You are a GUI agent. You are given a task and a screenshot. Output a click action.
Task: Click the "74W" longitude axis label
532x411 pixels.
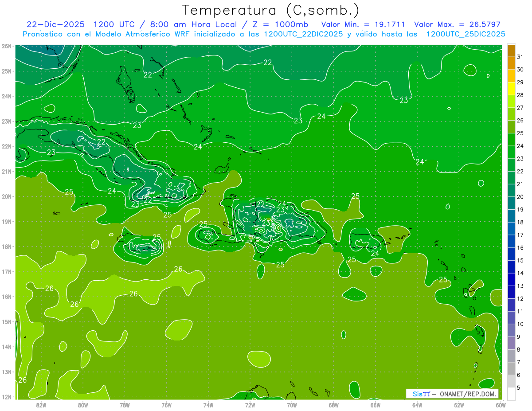point(208,405)
